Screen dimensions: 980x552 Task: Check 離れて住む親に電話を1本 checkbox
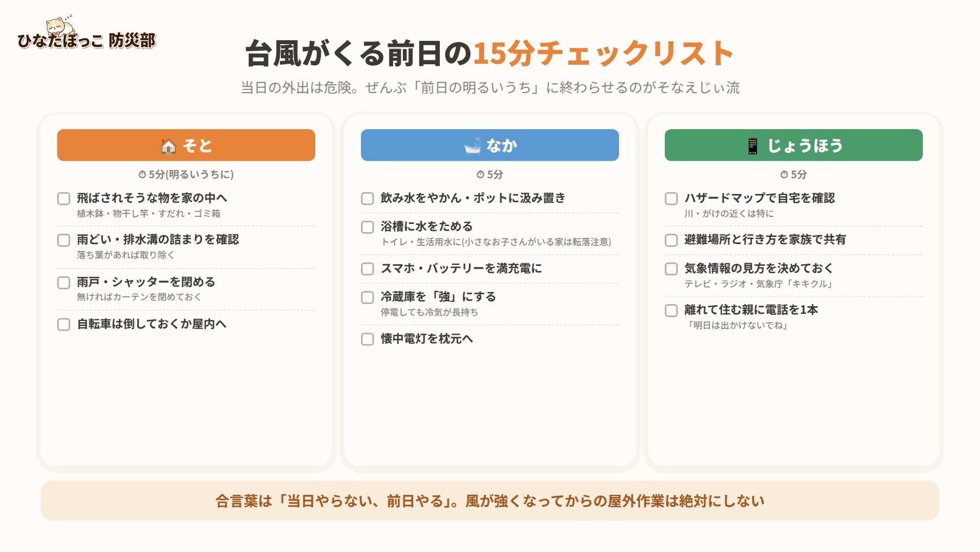tap(671, 311)
